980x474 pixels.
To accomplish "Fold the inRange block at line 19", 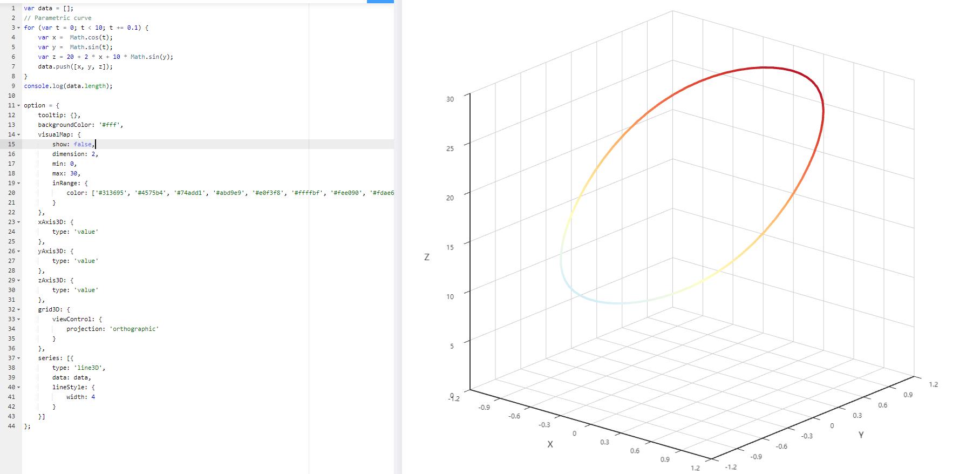I will pos(18,183).
